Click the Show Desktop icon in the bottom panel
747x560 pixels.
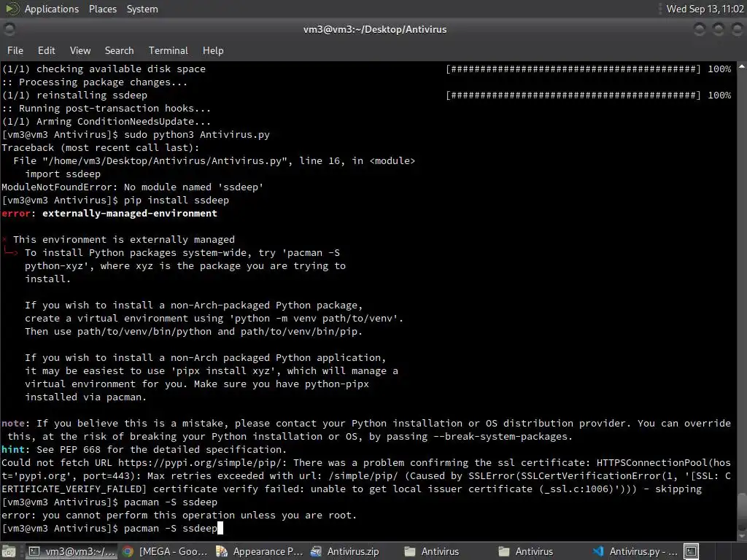(x=9, y=551)
